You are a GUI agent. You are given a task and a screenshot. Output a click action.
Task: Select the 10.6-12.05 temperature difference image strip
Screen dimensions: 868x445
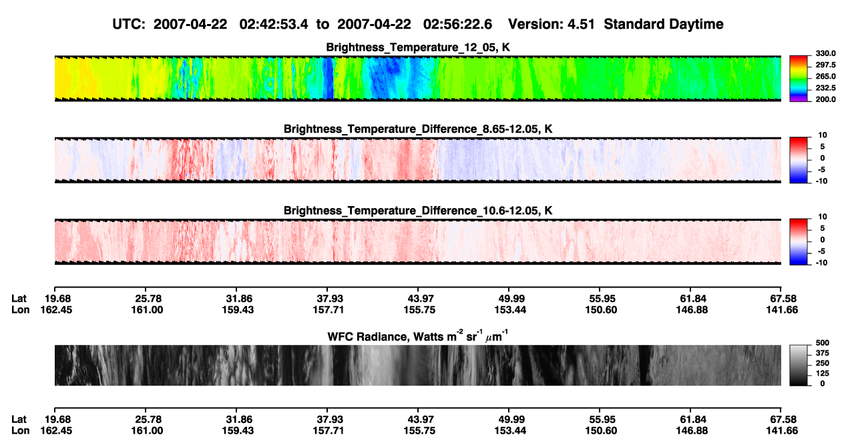point(417,242)
